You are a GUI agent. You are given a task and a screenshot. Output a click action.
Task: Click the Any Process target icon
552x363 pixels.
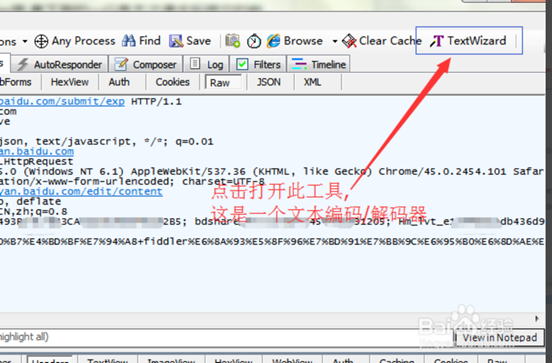(41, 42)
